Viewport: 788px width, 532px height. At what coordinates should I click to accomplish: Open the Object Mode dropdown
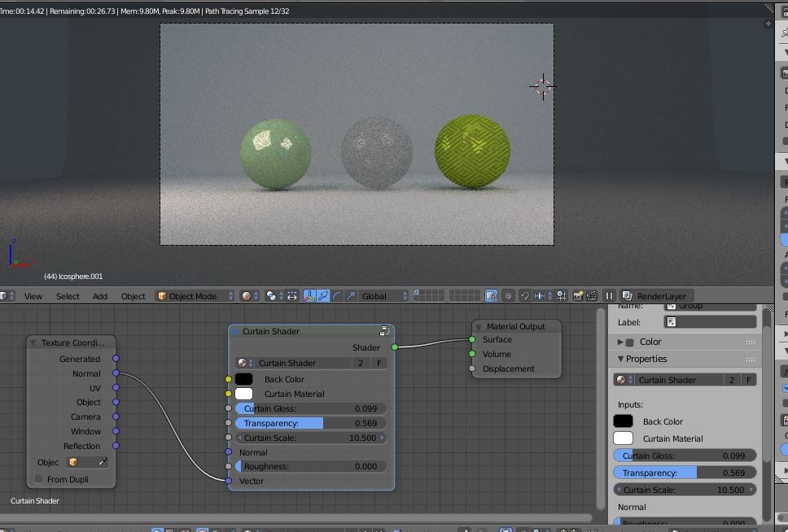(x=193, y=296)
